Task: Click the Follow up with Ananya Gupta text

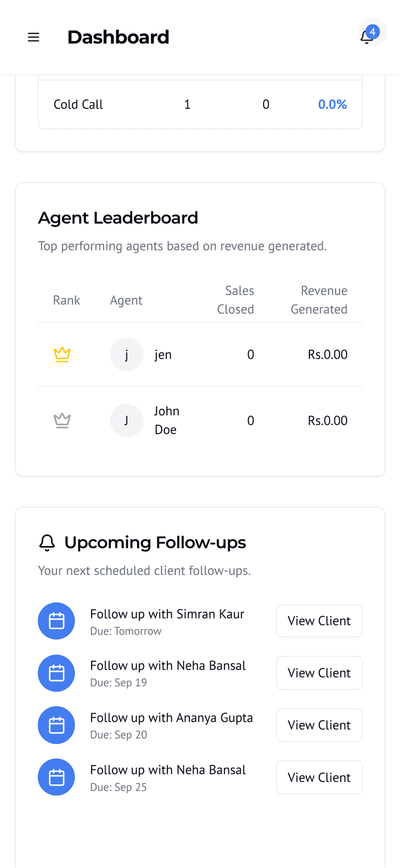Action: tap(171, 718)
